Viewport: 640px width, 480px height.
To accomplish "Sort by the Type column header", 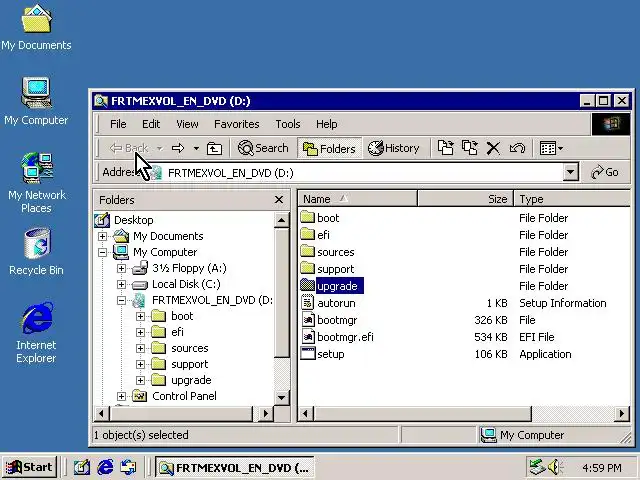I will [x=572, y=199].
